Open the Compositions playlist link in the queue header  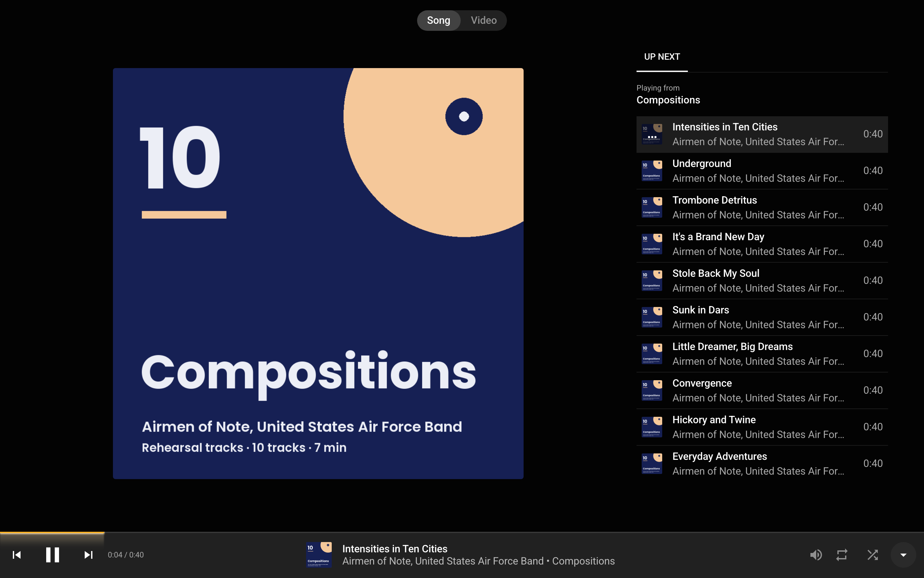(x=668, y=100)
